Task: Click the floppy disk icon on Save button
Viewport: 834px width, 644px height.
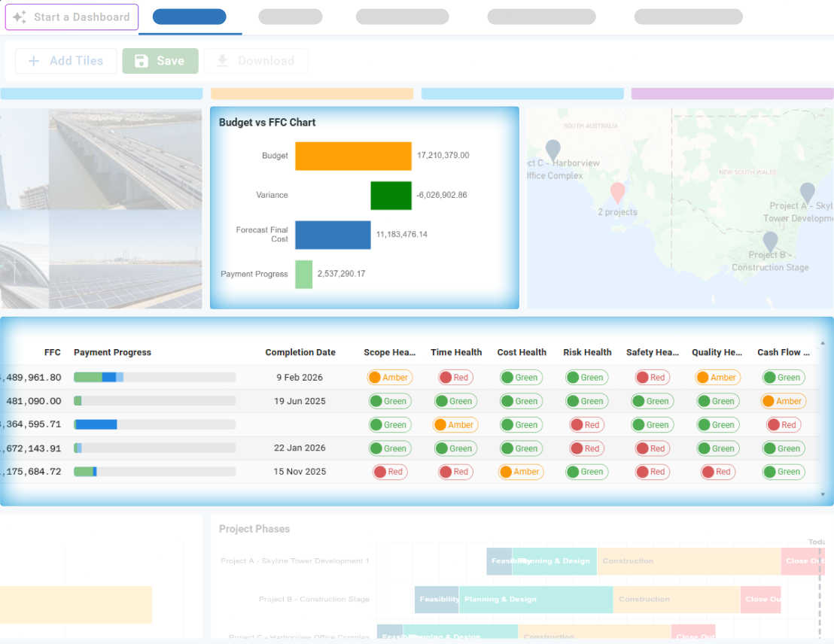Action: 142,61
